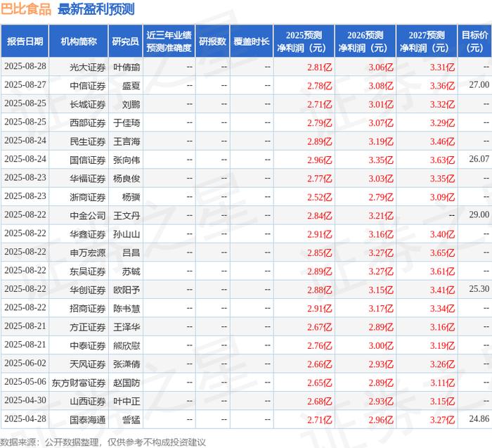Click 中金公司 2026 forecast 3.21亿
This screenshot has width=492, height=448.
[381, 216]
